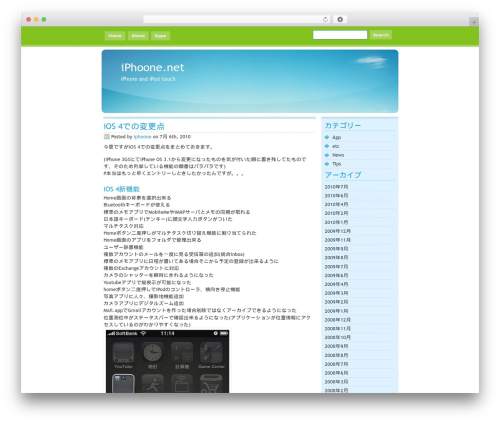The height and width of the screenshot is (423, 500).
Task: Click the iPhone screenshot image in the post
Action: (167, 361)
